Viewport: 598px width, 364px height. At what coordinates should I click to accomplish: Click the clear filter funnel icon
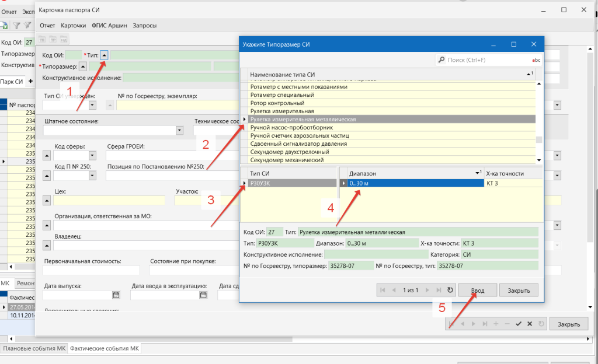pyautogui.click(x=27, y=26)
